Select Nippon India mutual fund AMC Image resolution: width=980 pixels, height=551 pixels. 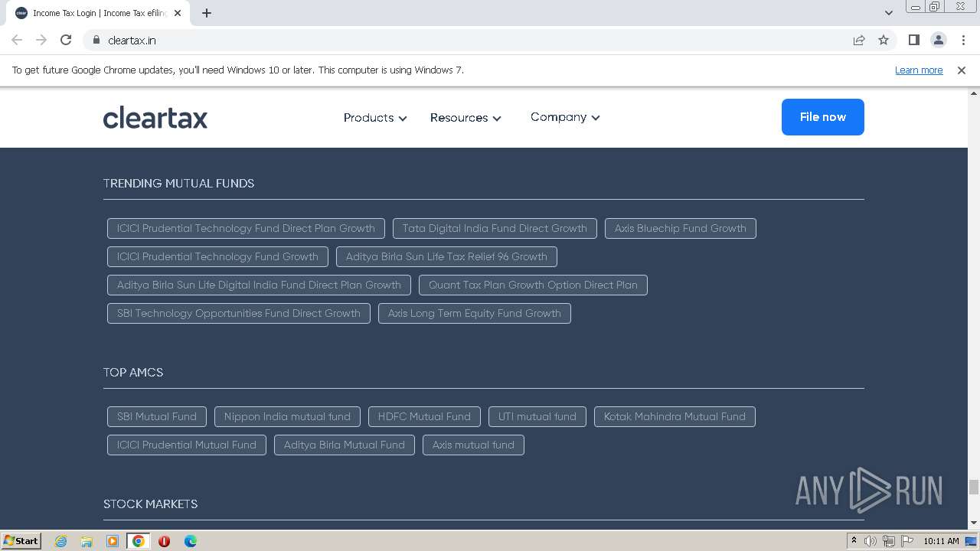[287, 416]
